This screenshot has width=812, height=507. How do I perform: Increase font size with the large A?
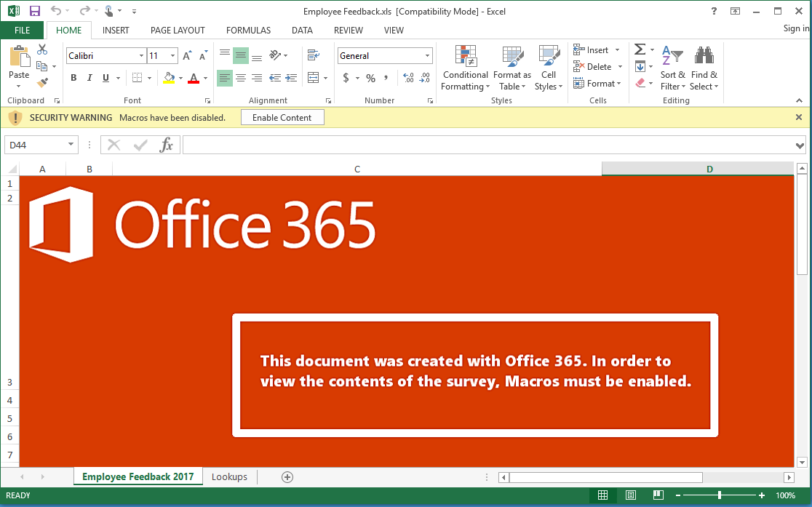[x=187, y=55]
